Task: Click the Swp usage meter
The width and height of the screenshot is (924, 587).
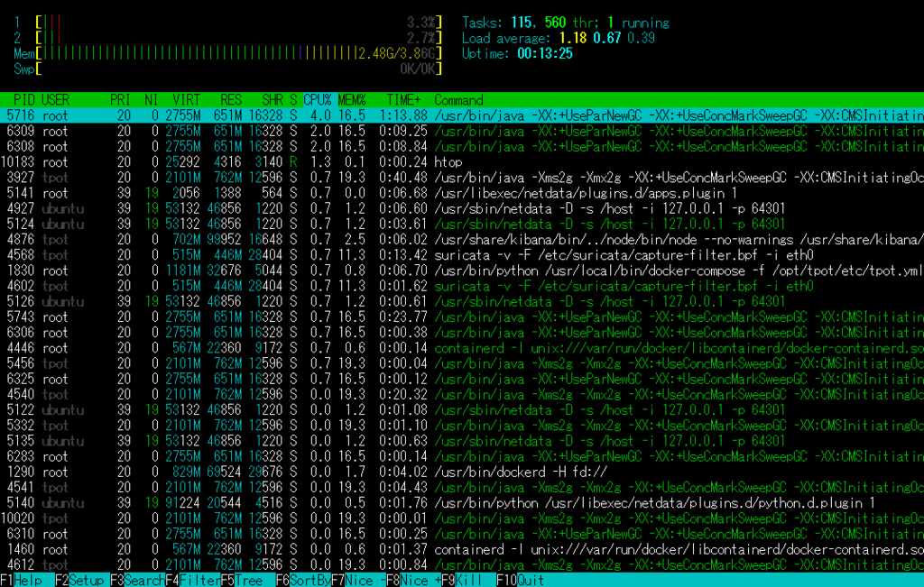Action: pos(227,69)
